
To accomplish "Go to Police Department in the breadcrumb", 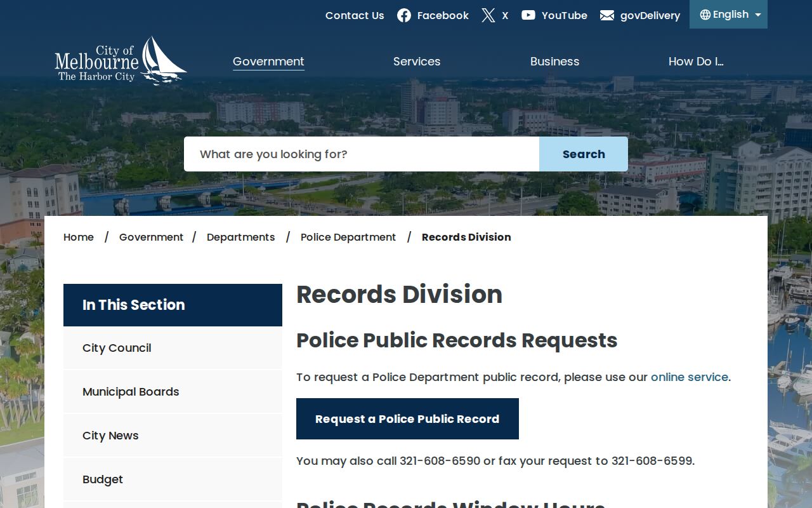I will (348, 237).
